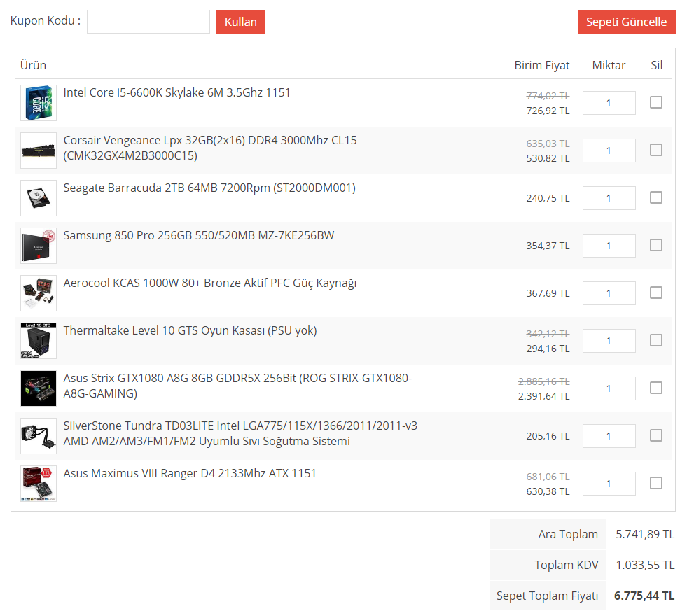Open Seagate Barracuda hard drive thumbnail
Image resolution: width=687 pixels, height=616 pixels.
pos(39,198)
